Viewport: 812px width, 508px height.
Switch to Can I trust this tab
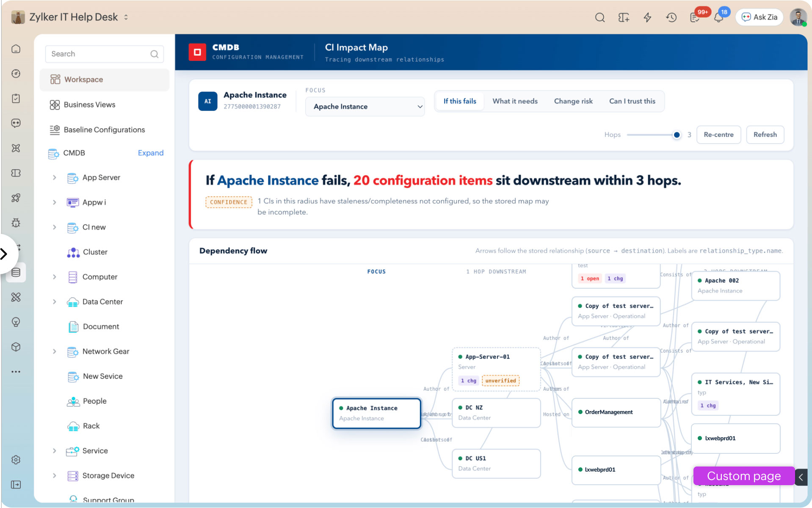(632, 101)
